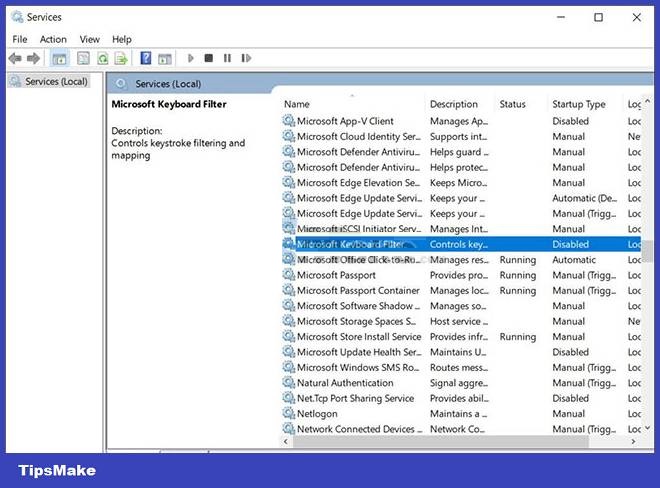Click vertical scrollbar down arrow
660x488 pixels.
click(x=647, y=428)
